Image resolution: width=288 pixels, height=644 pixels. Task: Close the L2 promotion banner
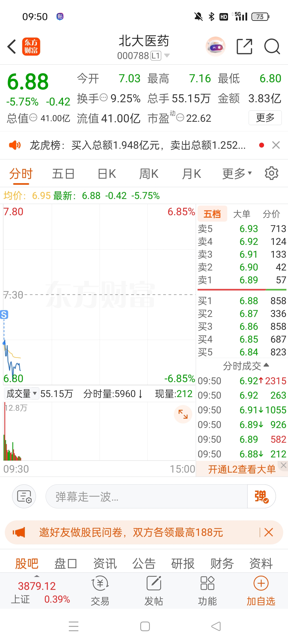click(283, 465)
